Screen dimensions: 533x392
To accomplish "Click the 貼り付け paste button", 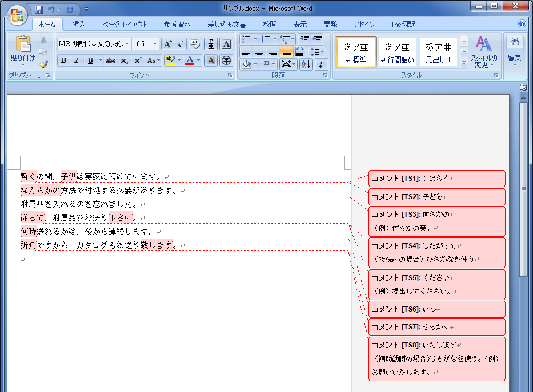I will 23,50.
